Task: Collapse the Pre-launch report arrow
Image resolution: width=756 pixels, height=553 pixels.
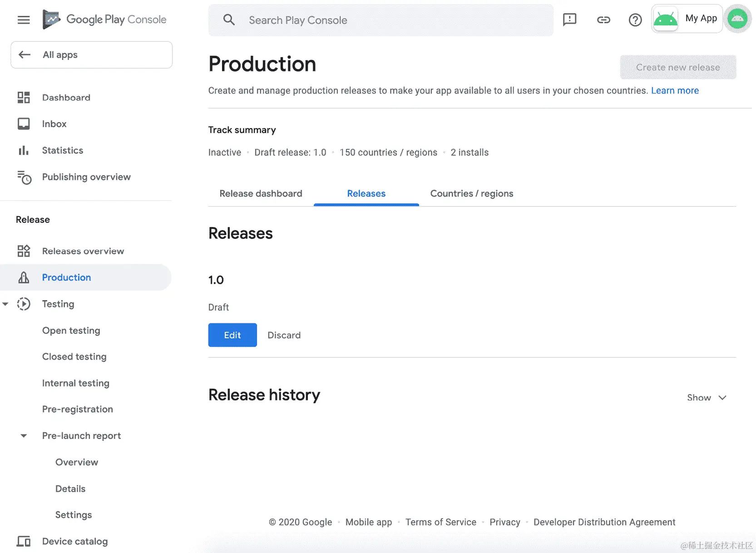Action: pos(24,436)
